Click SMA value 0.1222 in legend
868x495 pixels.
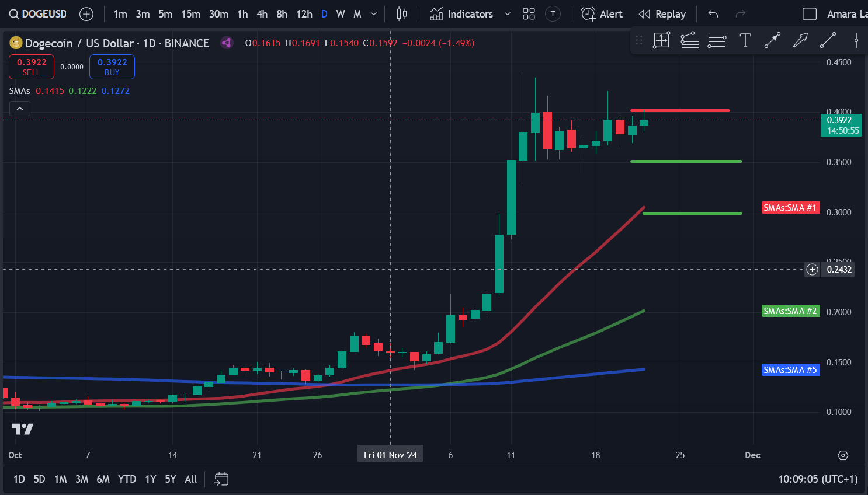83,91
